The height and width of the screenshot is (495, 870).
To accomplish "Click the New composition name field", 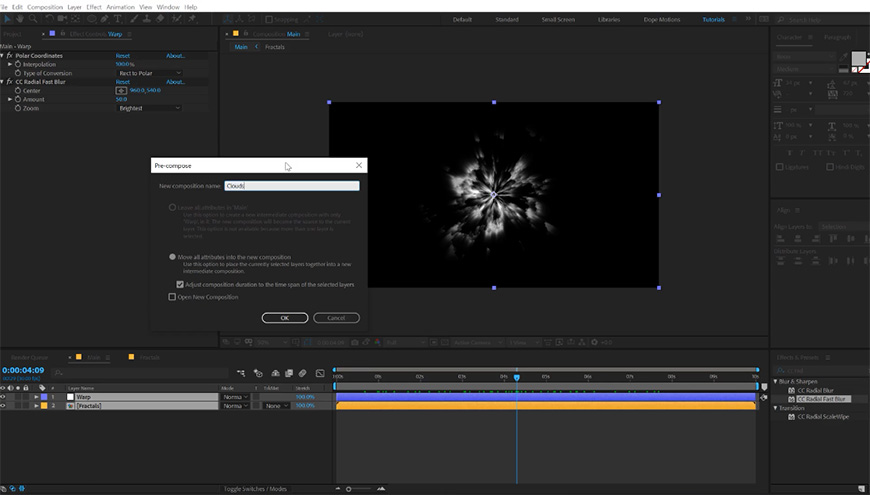I will (x=291, y=186).
